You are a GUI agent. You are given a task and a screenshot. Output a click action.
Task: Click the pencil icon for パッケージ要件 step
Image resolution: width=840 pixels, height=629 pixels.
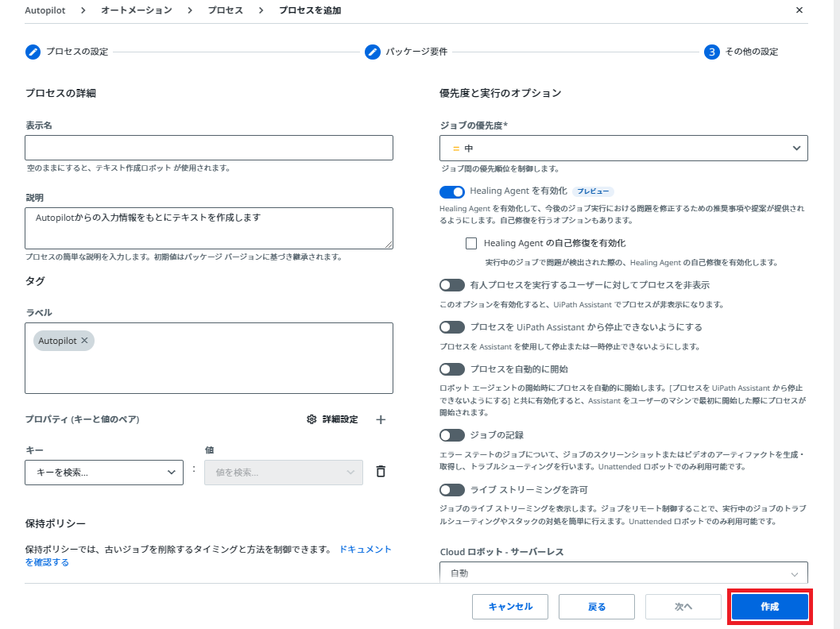tap(373, 52)
